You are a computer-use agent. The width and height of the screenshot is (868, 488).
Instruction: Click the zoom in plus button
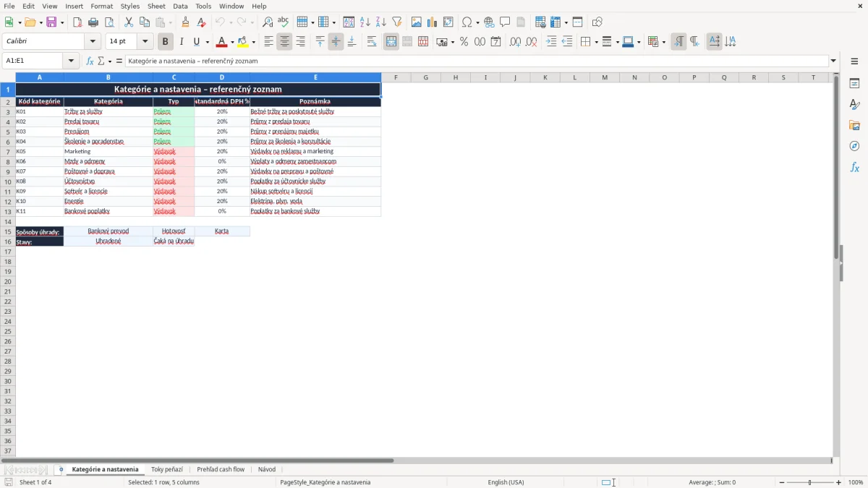coord(839,482)
